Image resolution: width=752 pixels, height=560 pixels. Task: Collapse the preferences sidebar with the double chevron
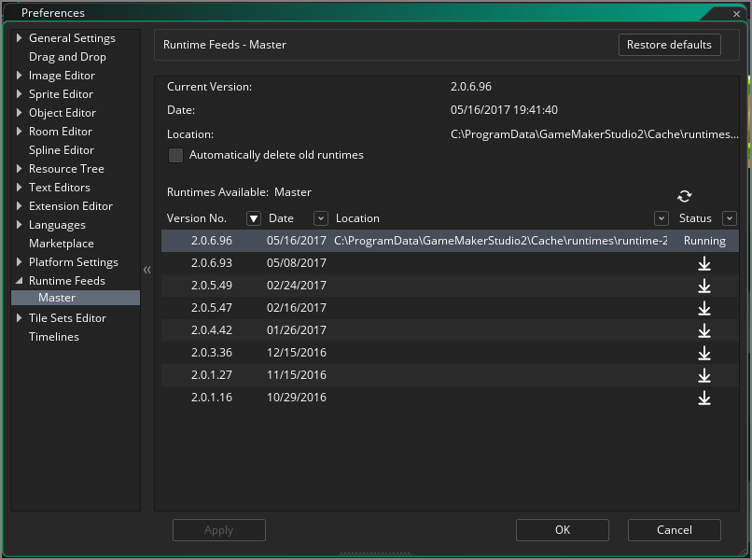[x=147, y=270]
